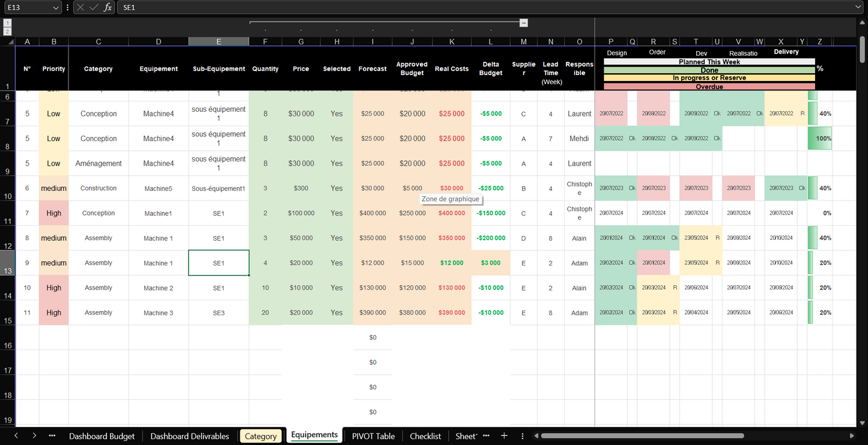Open the PIVOT Table sheet
868x445 pixels.
coord(373,435)
